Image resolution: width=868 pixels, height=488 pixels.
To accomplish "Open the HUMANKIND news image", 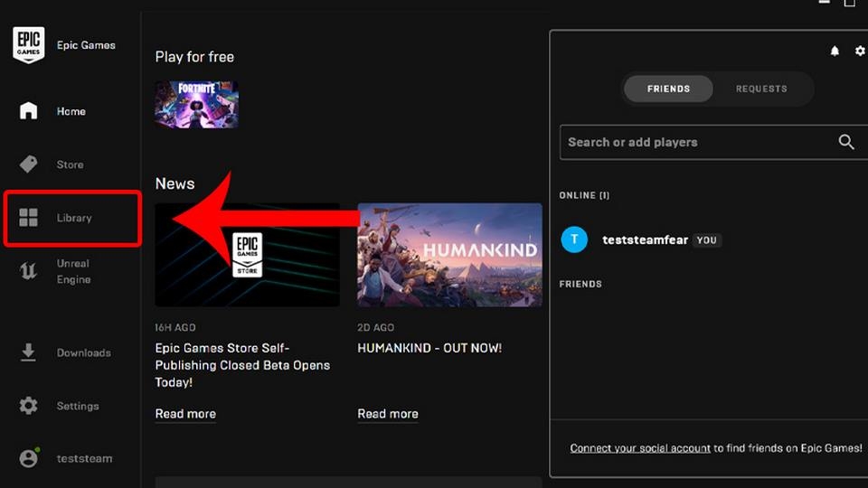I will point(449,255).
